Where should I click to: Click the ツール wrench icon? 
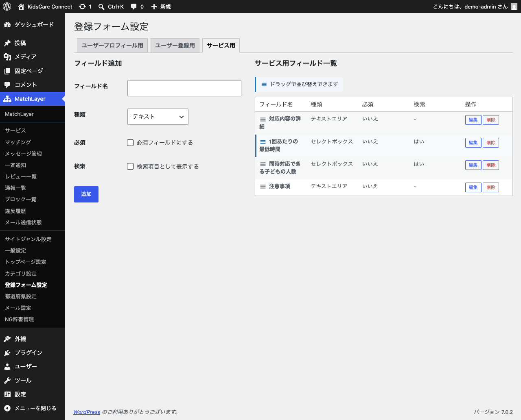click(7, 381)
